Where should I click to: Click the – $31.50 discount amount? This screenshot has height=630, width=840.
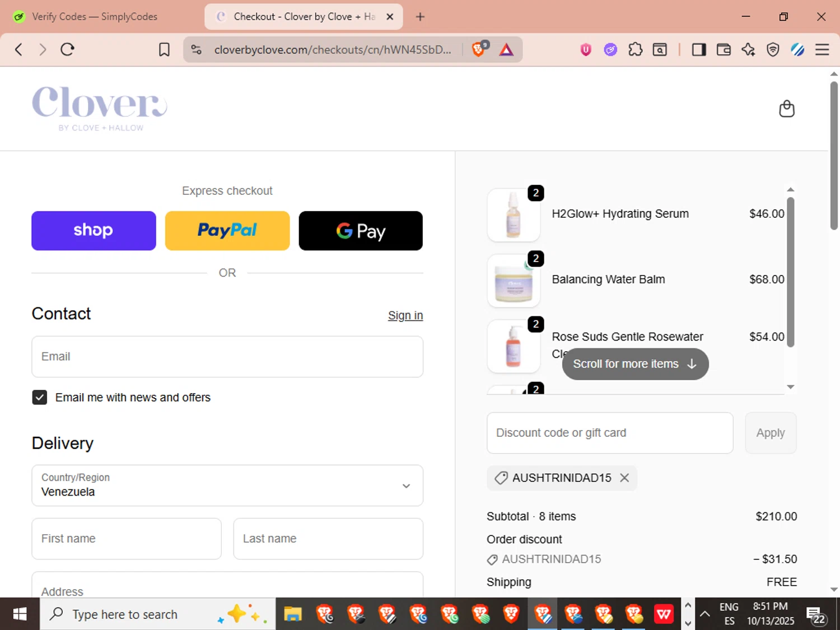click(x=775, y=559)
